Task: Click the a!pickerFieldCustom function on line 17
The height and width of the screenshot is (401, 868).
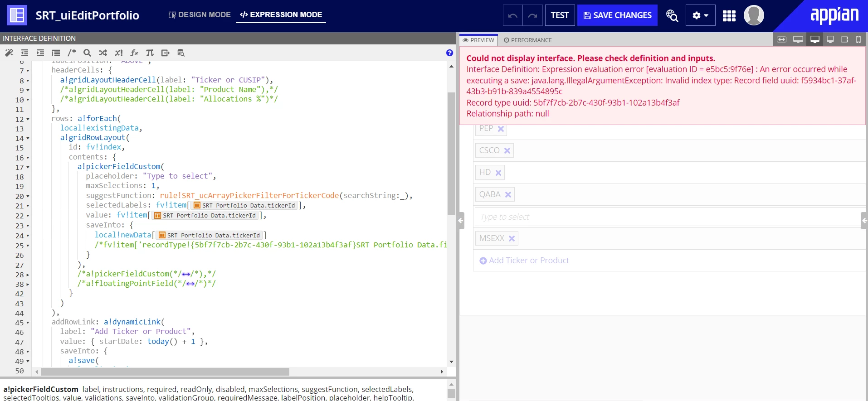Action: (119, 167)
